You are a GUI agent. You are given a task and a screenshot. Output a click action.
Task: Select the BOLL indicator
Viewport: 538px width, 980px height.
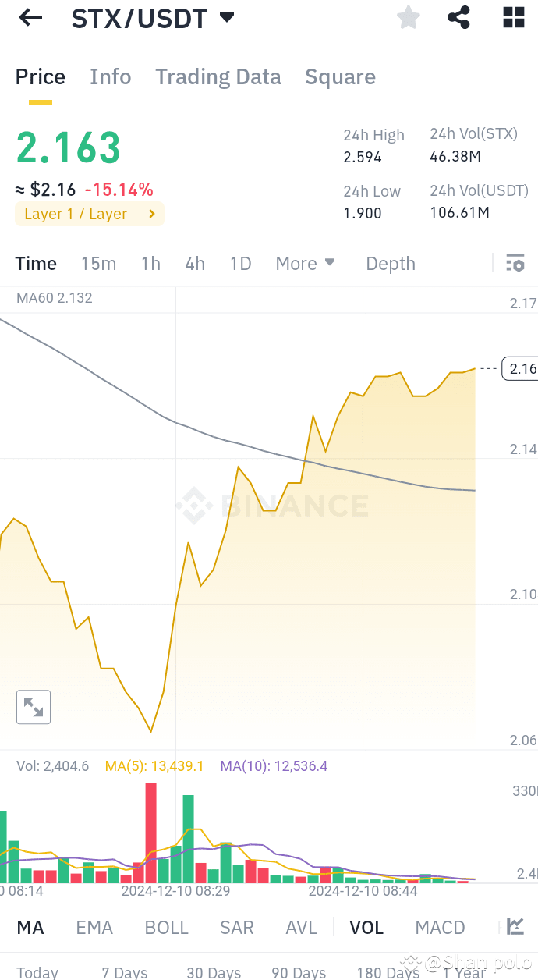click(x=166, y=927)
